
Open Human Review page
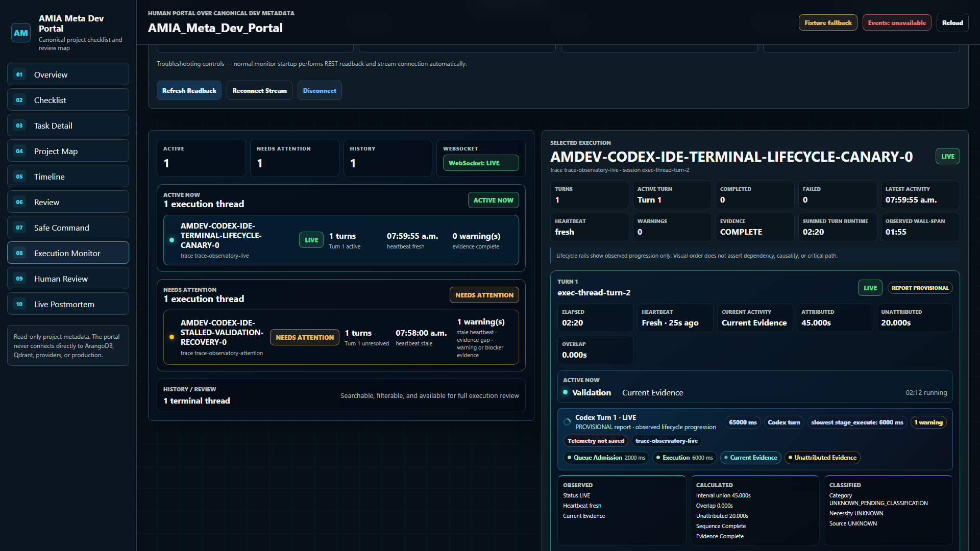click(x=68, y=279)
